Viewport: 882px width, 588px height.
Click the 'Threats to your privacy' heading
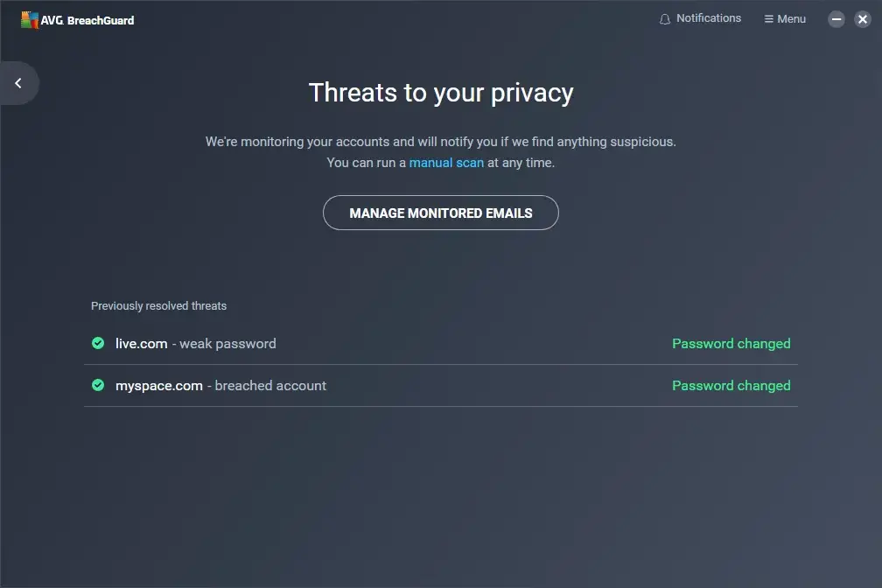[x=441, y=93]
